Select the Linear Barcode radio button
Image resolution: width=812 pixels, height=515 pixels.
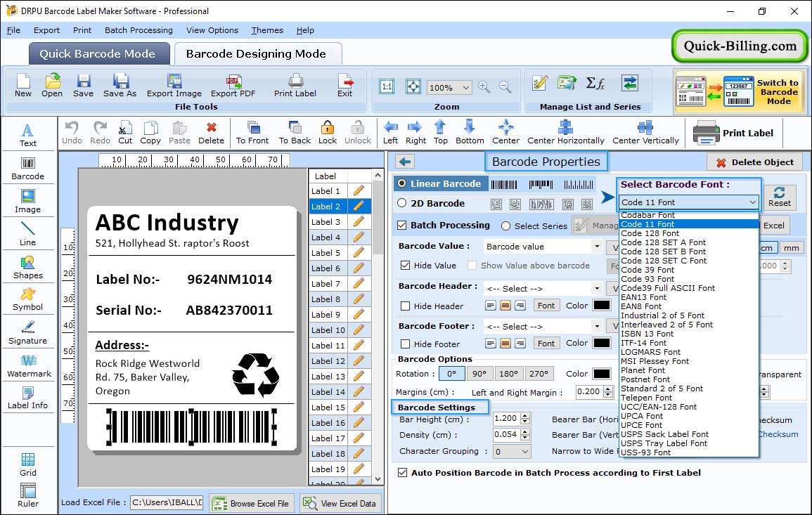402,183
